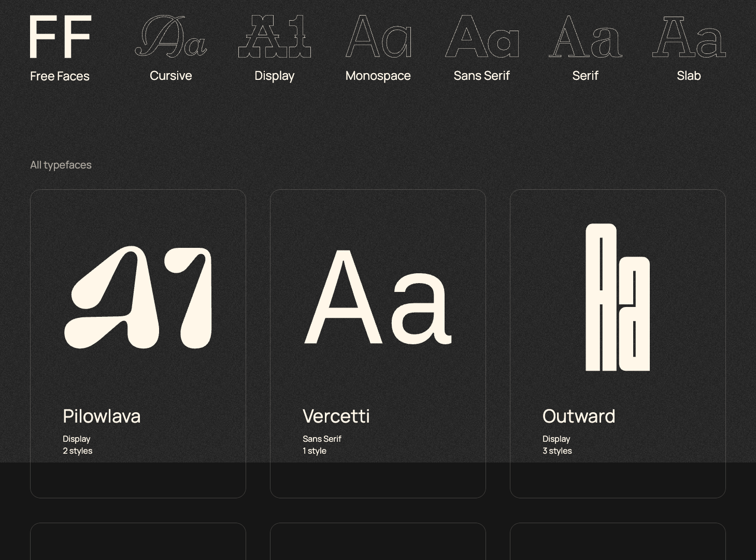756x560 pixels.
Task: Click the All typefaces heading
Action: [x=61, y=165]
